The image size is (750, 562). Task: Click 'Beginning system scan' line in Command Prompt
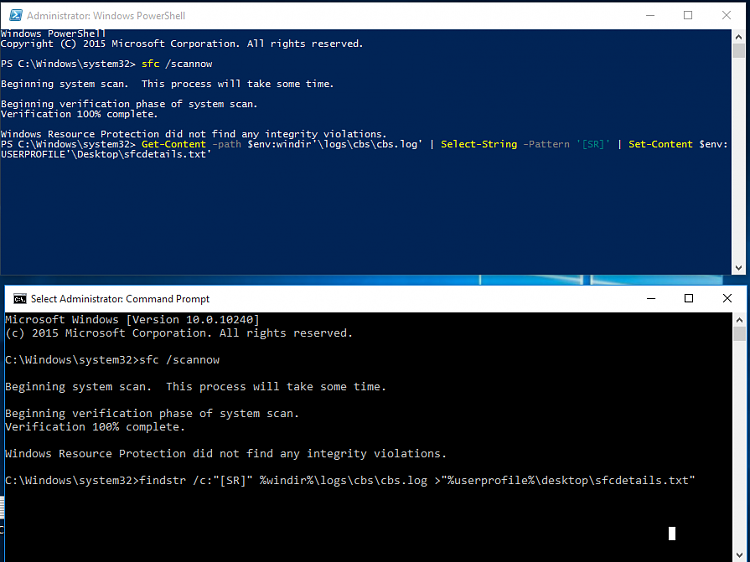196,386
